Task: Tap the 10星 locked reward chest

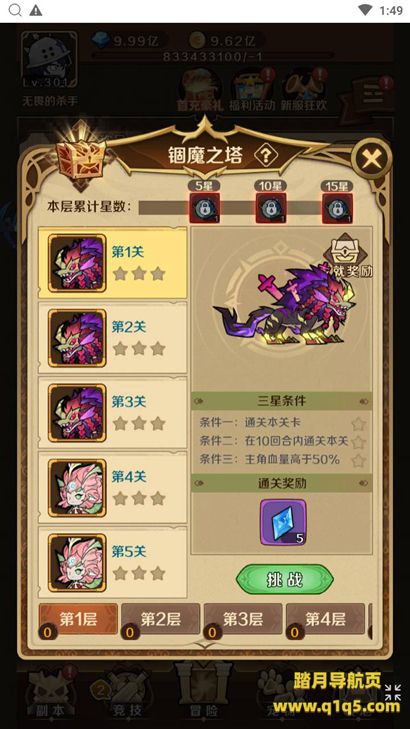Action: click(271, 208)
